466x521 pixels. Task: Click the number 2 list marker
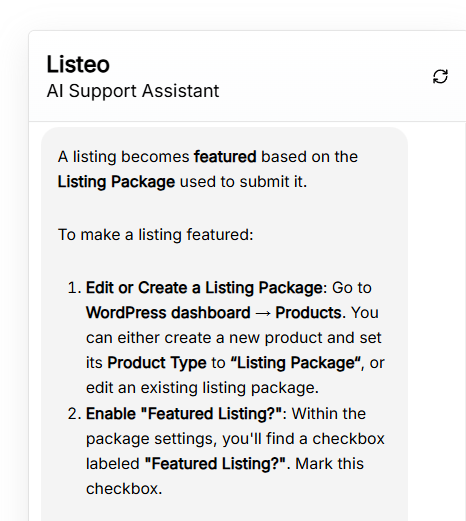pyautogui.click(x=74, y=414)
